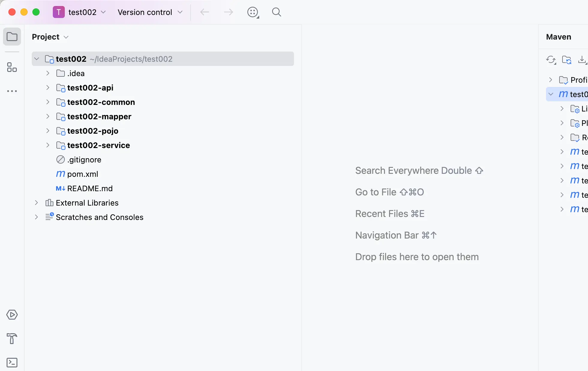588x371 pixels.
Task: Open the Terminal tool window
Action: click(12, 363)
